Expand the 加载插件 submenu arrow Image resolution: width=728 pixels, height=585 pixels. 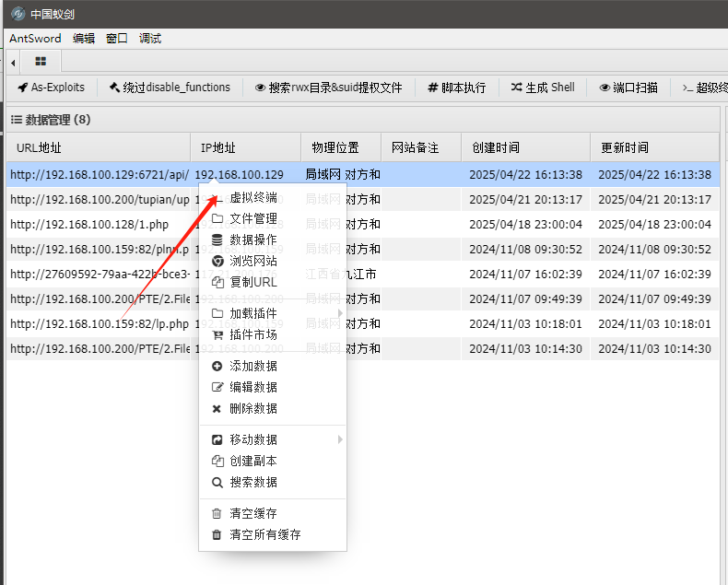(x=340, y=313)
